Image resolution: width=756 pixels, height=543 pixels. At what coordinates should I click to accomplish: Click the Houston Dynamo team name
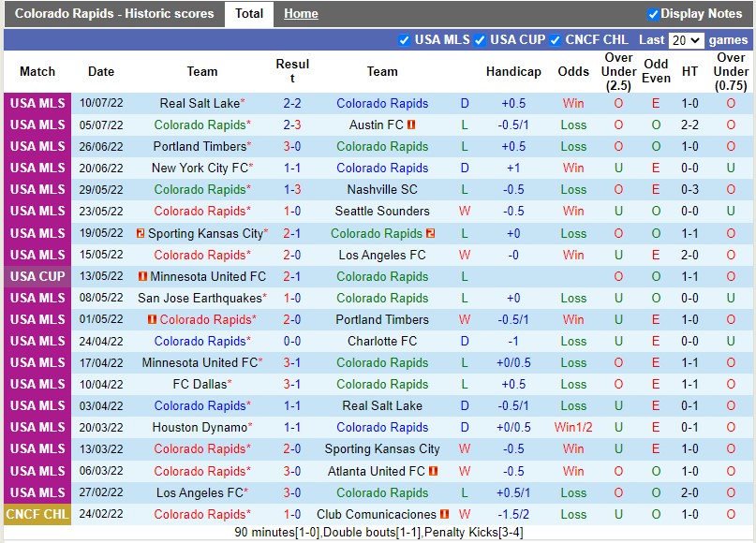200,427
